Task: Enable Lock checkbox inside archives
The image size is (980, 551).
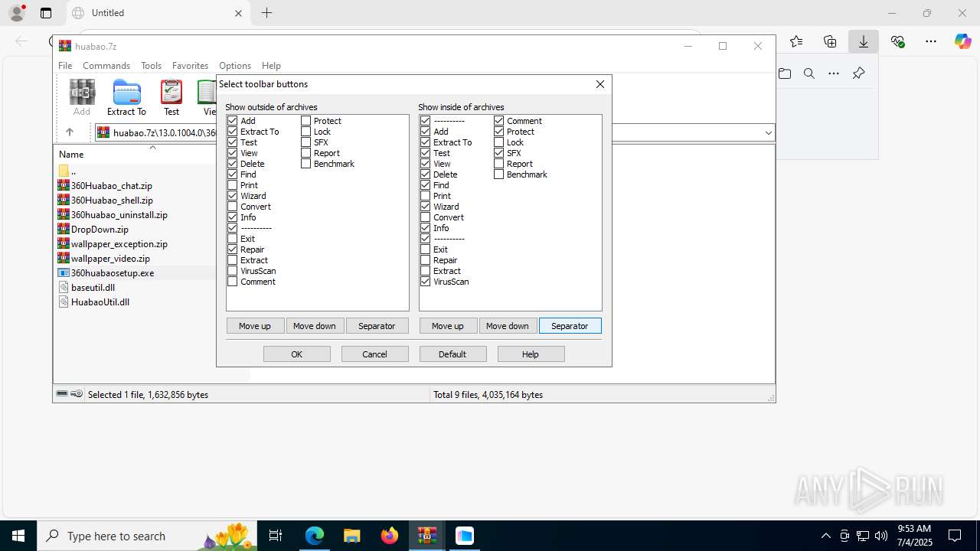Action: (x=499, y=142)
